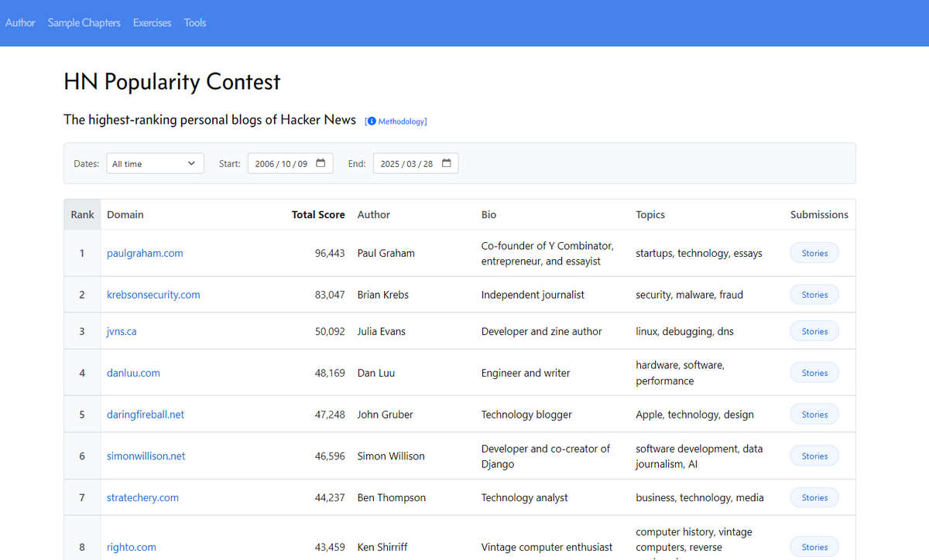This screenshot has height=560, width=929.
Task: Click the bio text Technology blogger
Action: (526, 415)
